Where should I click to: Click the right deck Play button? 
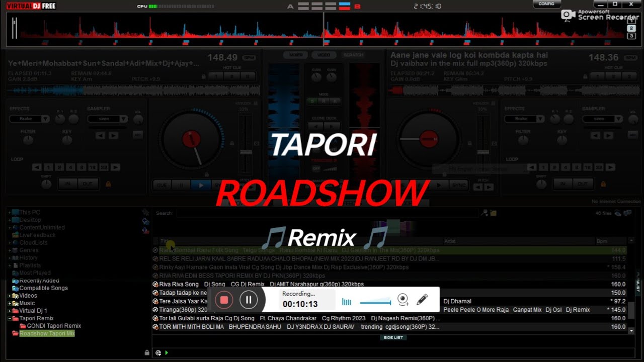coord(439,185)
